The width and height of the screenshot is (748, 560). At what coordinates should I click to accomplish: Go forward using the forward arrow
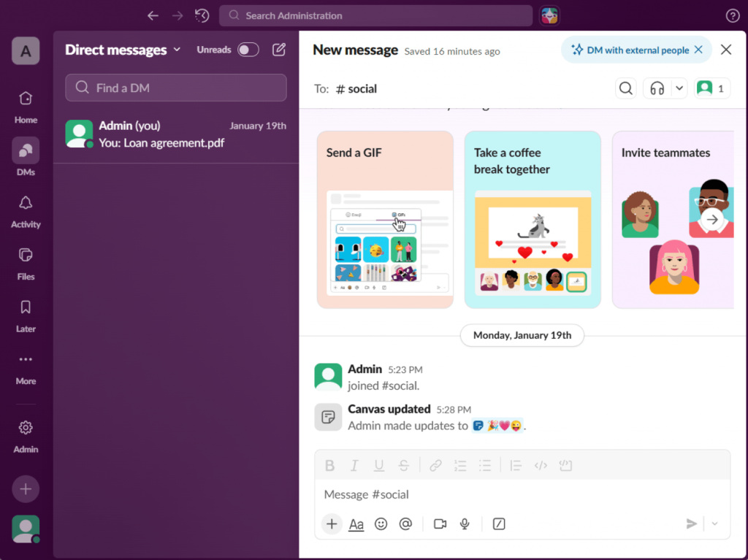[x=178, y=16]
